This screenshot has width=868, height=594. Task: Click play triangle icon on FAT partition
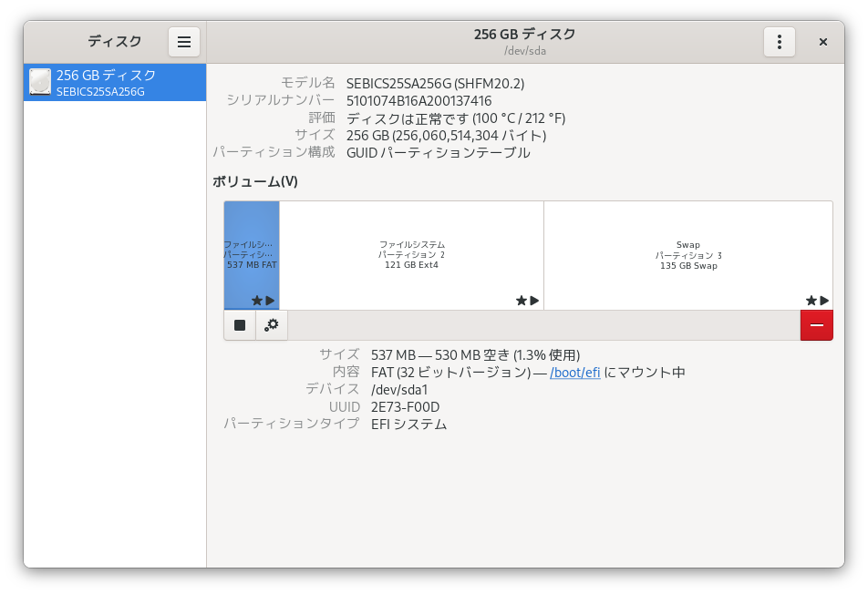(x=270, y=301)
